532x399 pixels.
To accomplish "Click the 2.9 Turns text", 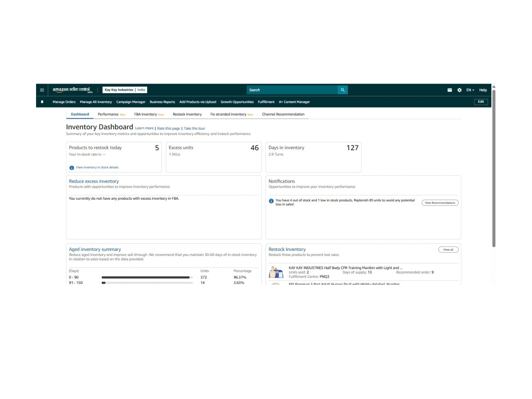I will (x=276, y=154).
